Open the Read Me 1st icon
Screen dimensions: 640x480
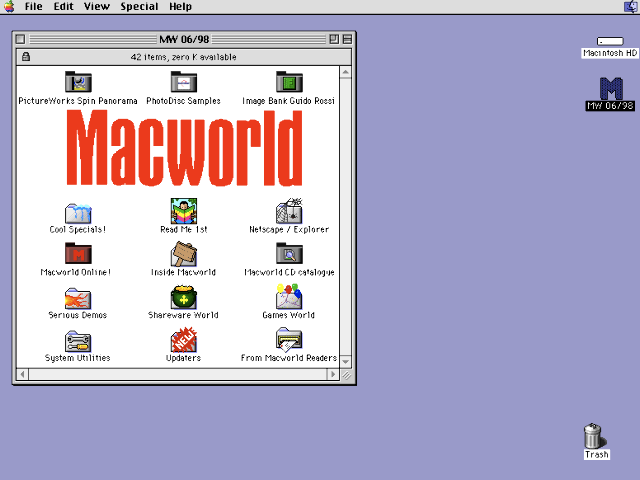coord(184,211)
